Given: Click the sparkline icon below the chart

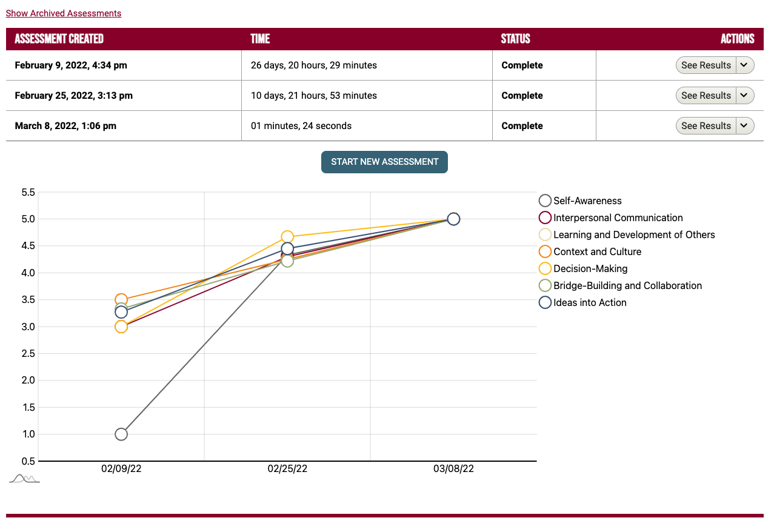Looking at the screenshot, I should pos(24,478).
